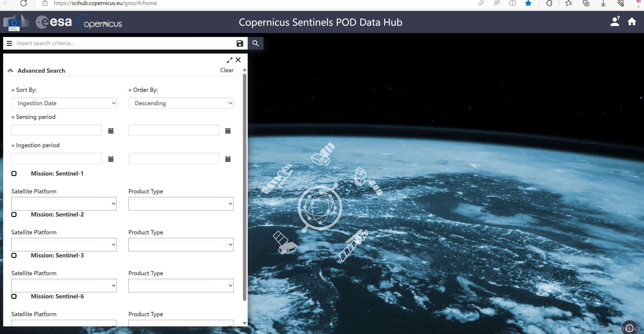Screen dimensions: 644x334
Task: Click the European Commission logo
Action: [16, 23]
